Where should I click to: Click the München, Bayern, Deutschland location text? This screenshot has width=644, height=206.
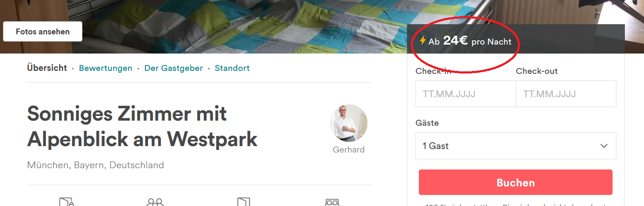tap(95, 165)
